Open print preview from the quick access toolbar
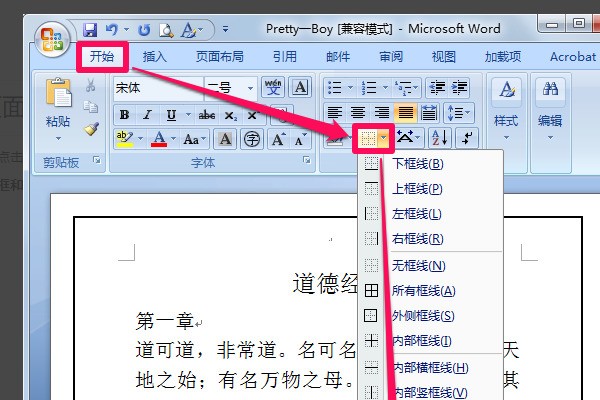600x400 pixels. click(166, 30)
